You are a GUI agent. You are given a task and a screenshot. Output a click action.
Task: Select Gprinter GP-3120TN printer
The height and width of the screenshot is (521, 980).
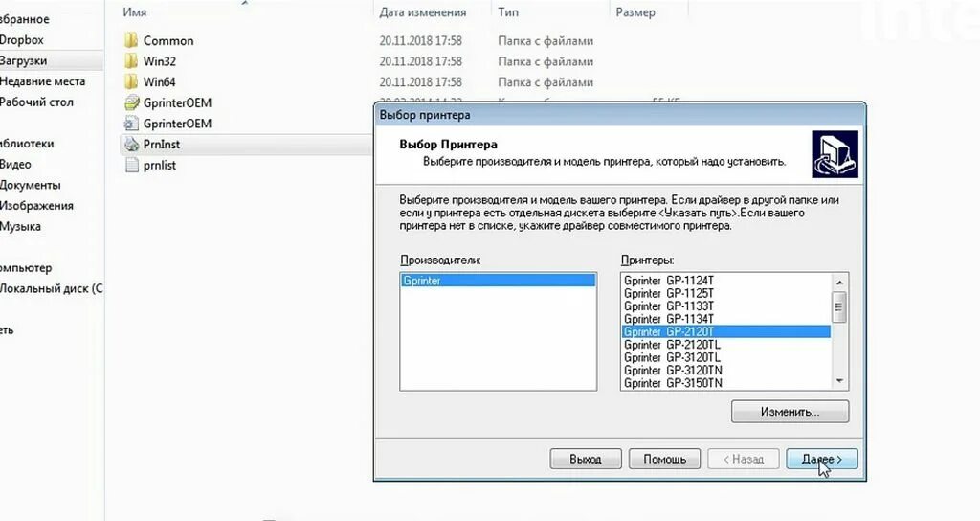pos(726,371)
